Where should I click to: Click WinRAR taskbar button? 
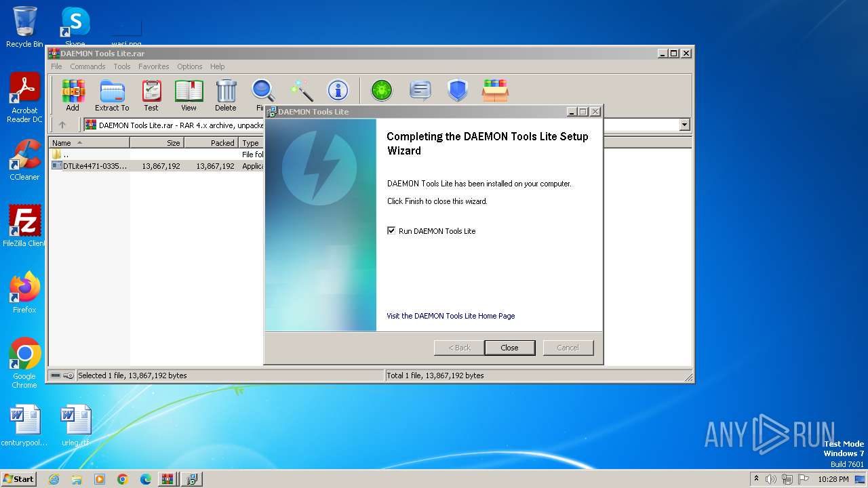(x=167, y=479)
